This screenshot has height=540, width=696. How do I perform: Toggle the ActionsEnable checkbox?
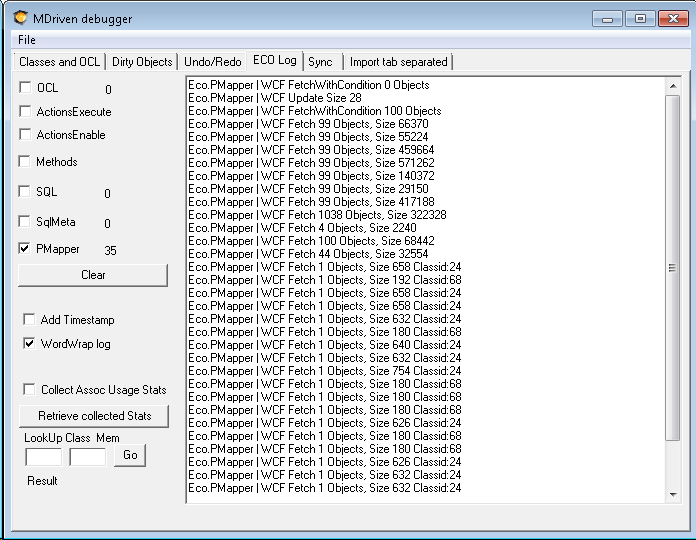25,134
